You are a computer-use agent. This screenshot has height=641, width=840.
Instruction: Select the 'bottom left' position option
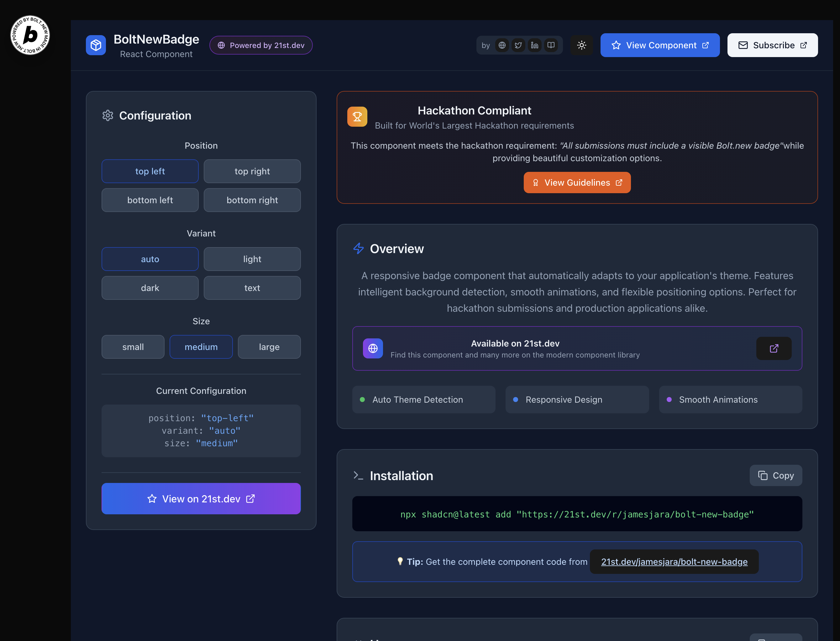[150, 200]
